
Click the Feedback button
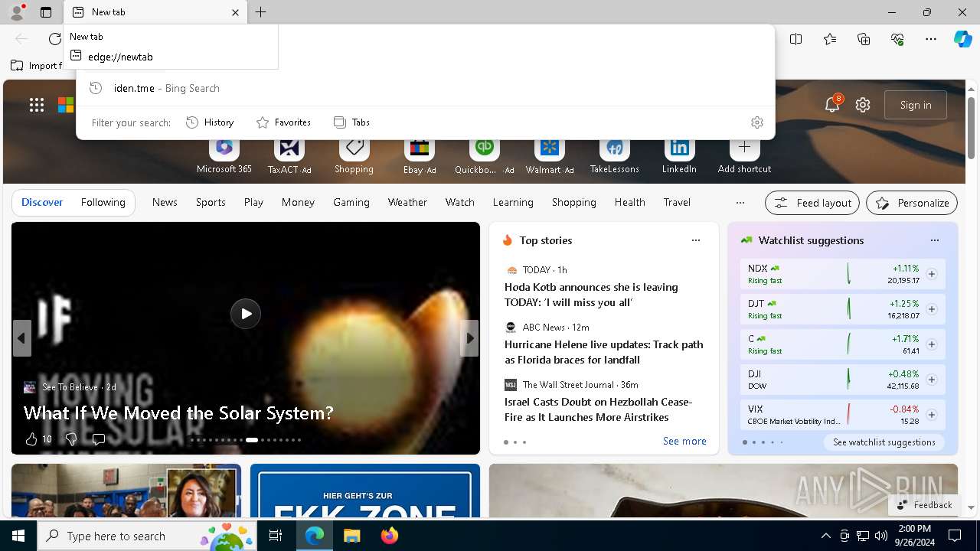click(924, 505)
